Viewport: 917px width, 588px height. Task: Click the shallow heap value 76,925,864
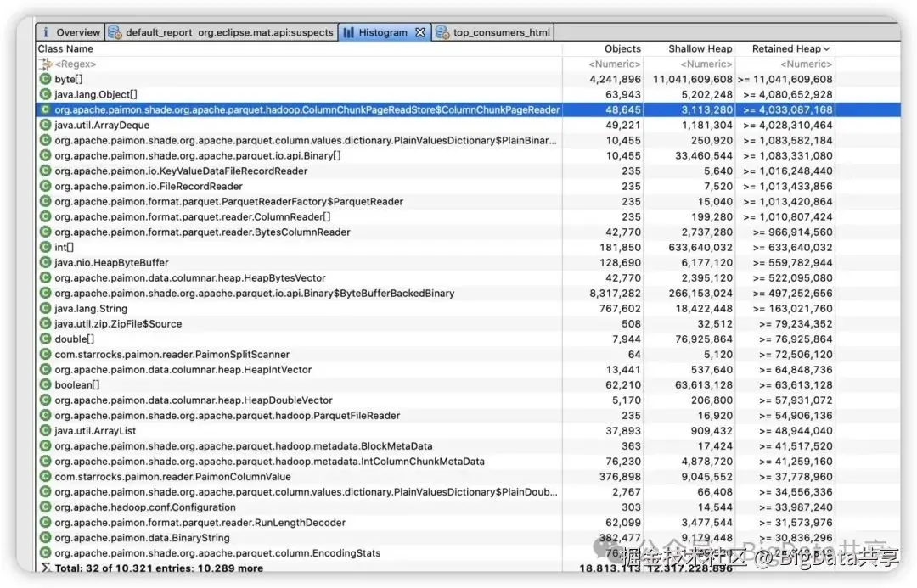[x=704, y=339]
